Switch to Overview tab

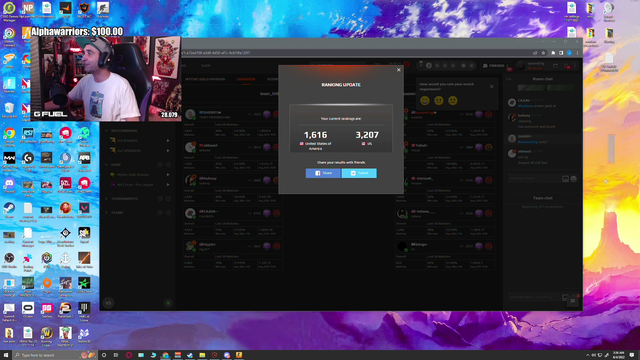tap(246, 79)
